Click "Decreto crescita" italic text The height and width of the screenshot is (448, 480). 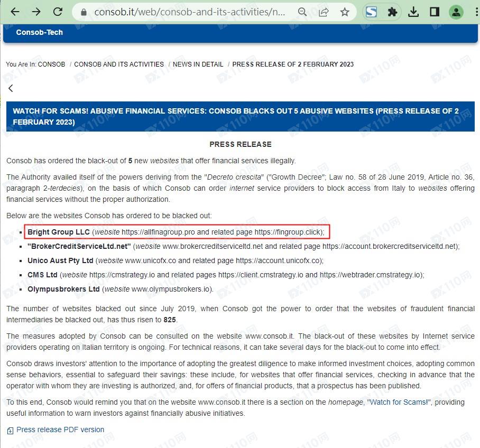(x=234, y=177)
